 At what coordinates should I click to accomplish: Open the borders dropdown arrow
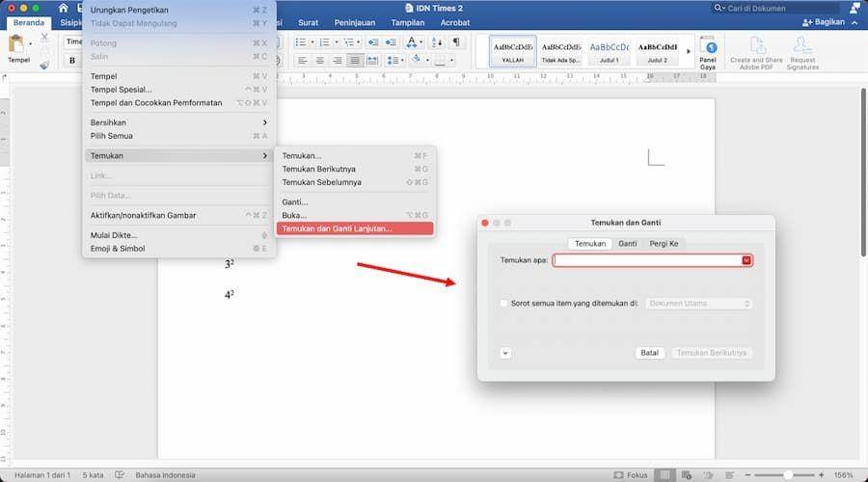pos(451,61)
